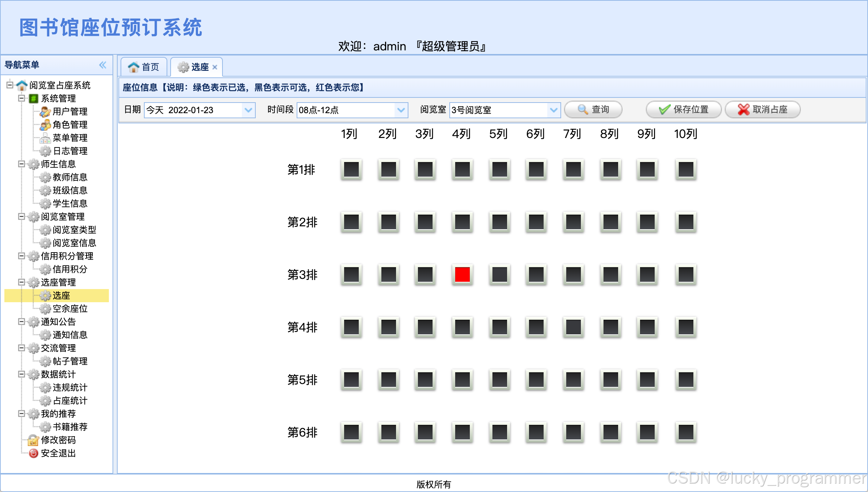Click the 用户管理 user icon in the tree

click(x=45, y=111)
